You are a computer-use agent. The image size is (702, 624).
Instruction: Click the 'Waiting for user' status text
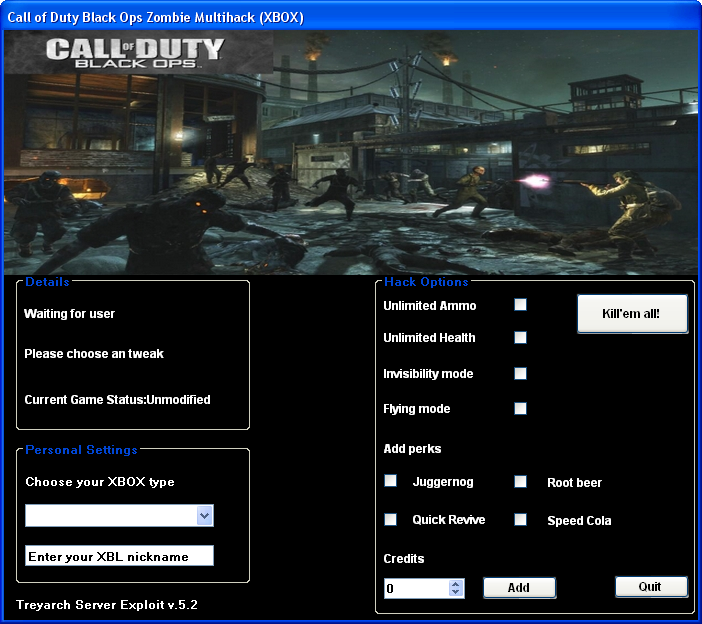[69, 314]
